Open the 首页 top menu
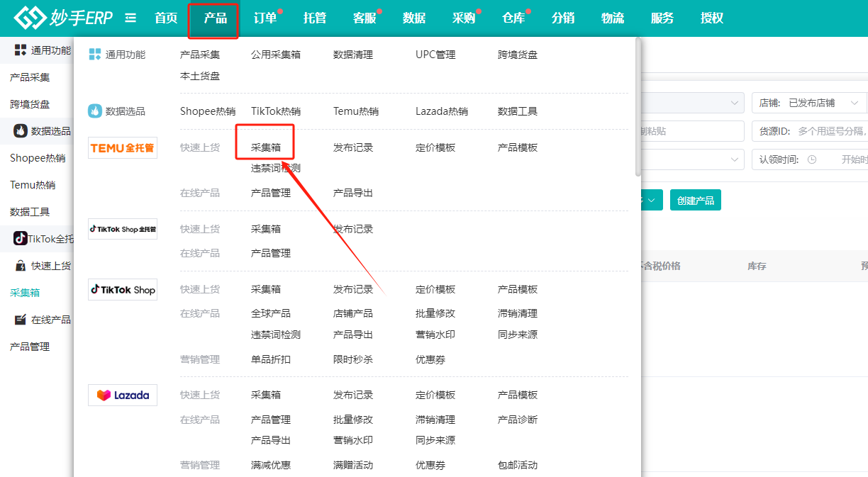This screenshot has height=477, width=868. tap(166, 18)
